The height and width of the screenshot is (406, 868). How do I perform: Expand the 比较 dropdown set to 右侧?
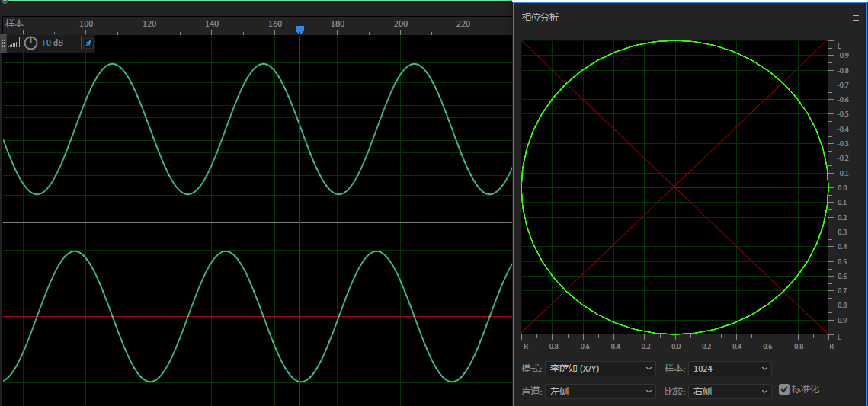click(x=730, y=392)
